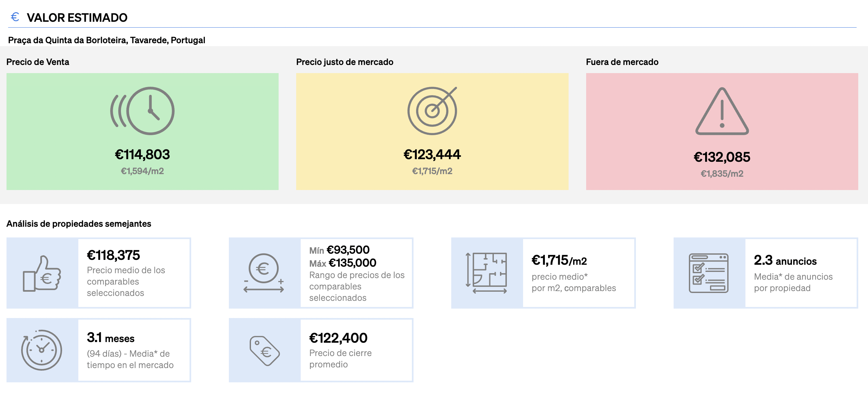Click the €132,085 out-of-market price
868x395 pixels.
tap(722, 157)
